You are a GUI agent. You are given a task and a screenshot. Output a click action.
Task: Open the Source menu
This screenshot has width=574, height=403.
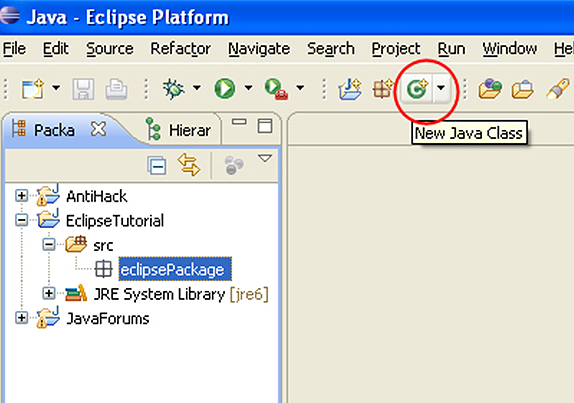click(110, 49)
